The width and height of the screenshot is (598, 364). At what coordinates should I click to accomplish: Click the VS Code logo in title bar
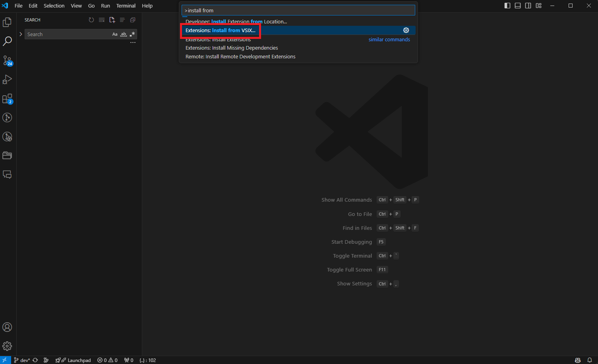tap(5, 6)
